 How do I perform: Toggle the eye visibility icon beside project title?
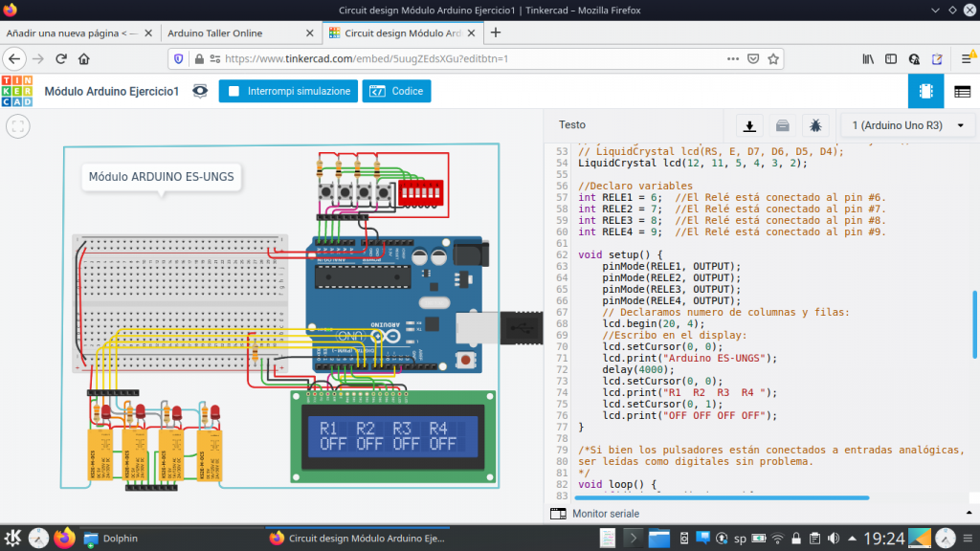coord(200,91)
